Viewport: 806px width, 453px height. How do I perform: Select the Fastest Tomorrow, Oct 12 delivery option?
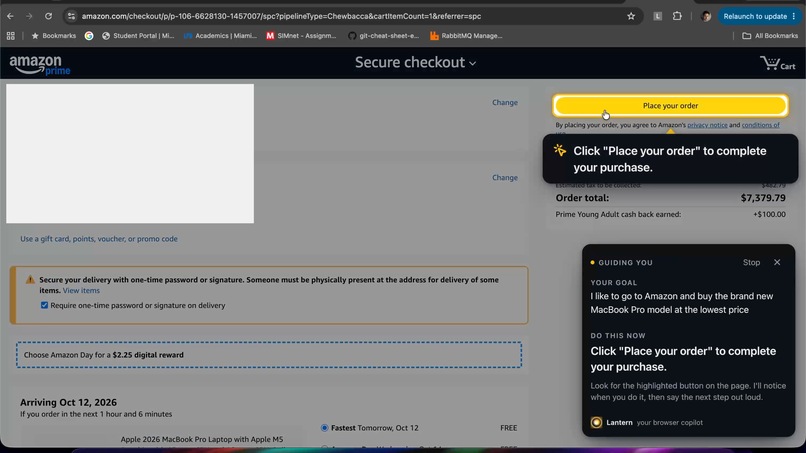324,427
